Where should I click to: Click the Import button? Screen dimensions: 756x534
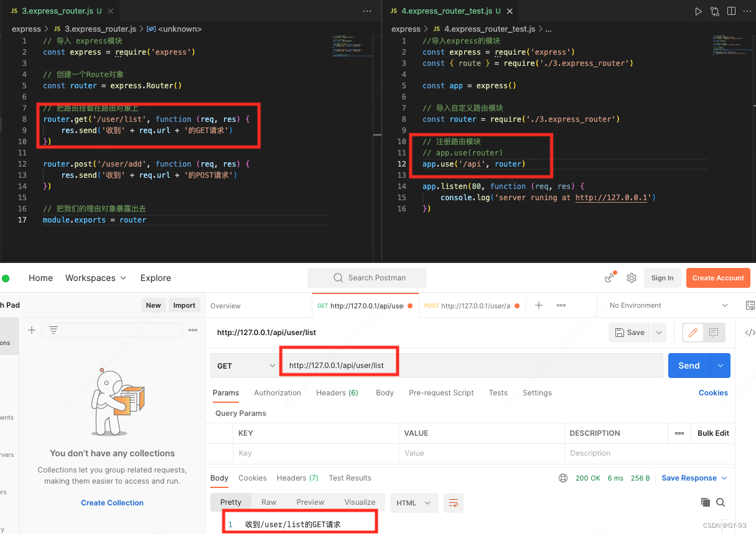click(184, 305)
